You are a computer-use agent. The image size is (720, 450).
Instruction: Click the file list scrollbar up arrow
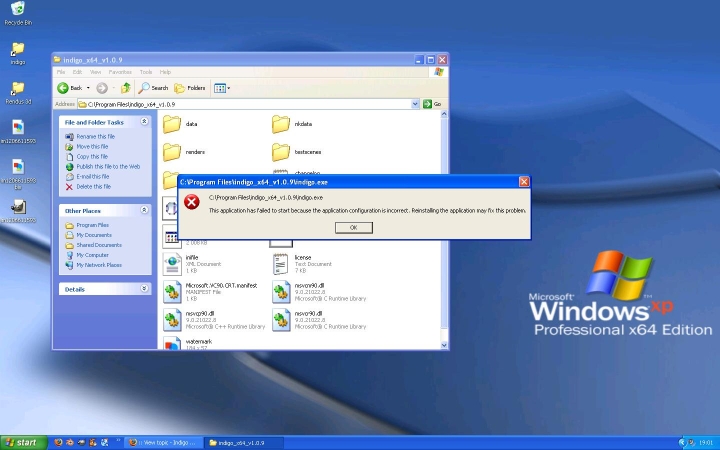tap(444, 114)
